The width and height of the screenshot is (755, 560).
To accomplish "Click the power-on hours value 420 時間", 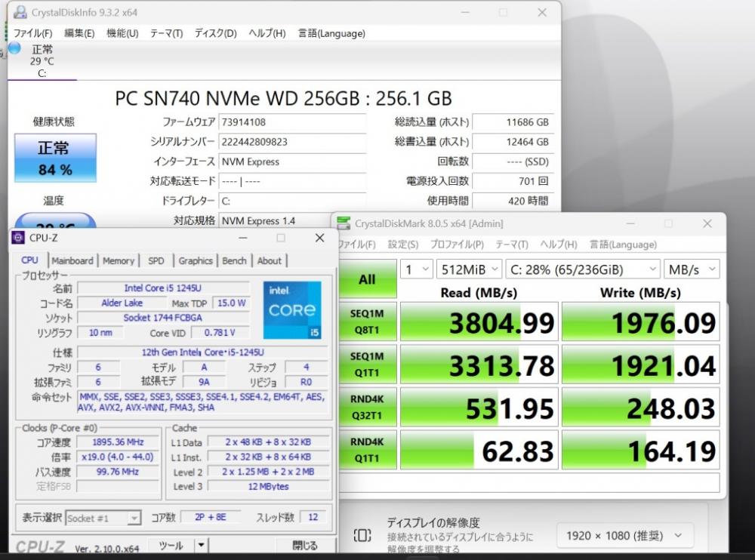I will (x=513, y=201).
